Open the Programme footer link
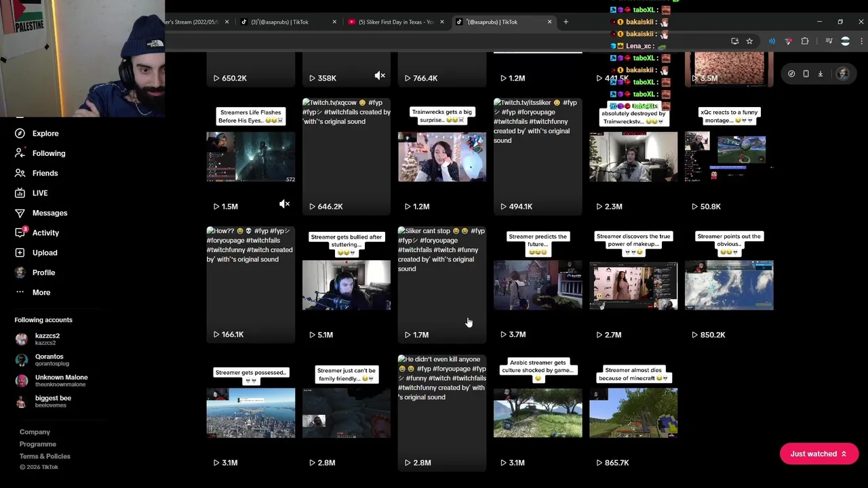Screen dimensions: 868x488 point(38,444)
